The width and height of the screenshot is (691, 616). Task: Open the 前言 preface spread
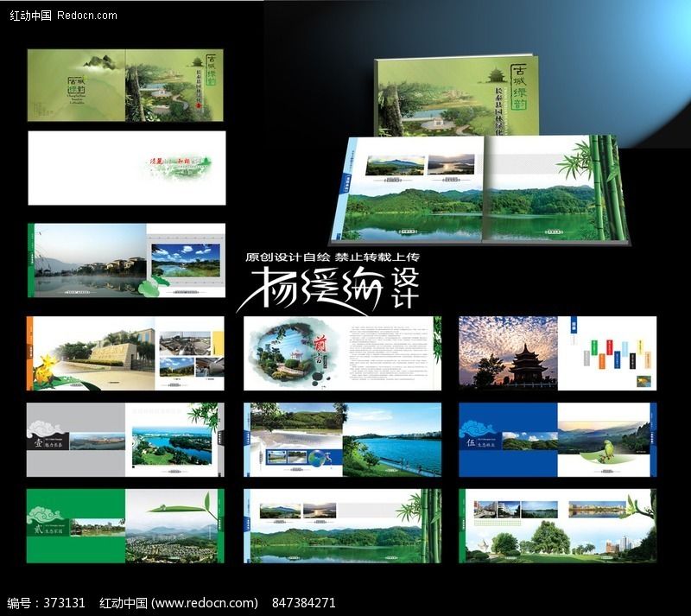(342, 353)
